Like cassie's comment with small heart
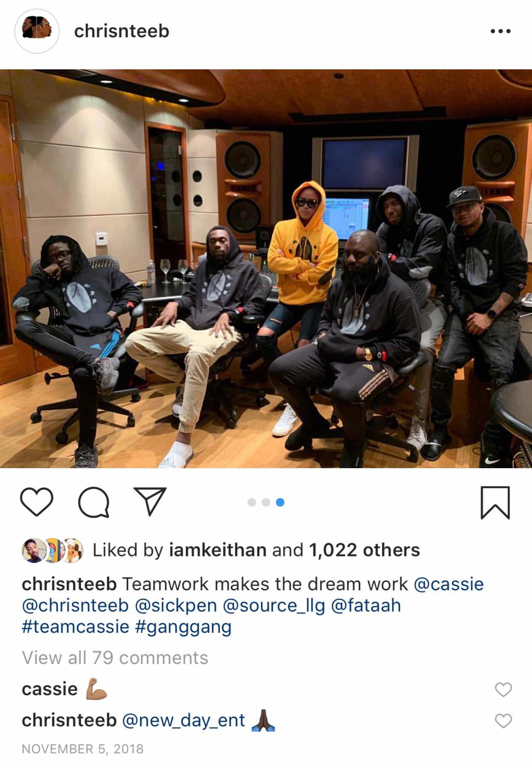This screenshot has height=771, width=532. coord(503,689)
